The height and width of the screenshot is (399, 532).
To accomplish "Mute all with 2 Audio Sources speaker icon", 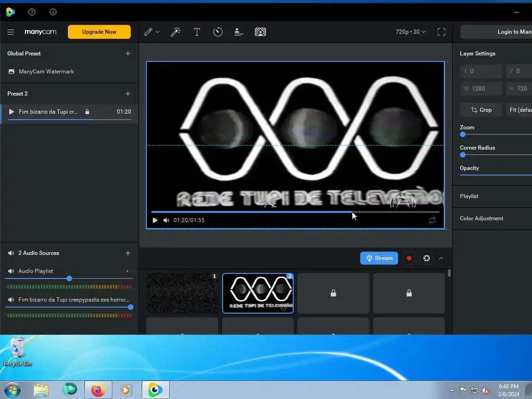I will click(11, 253).
